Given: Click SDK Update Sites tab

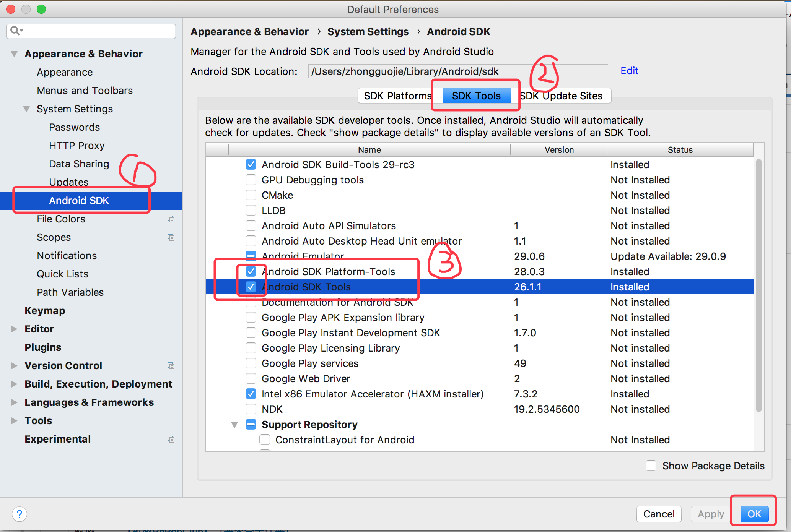Looking at the screenshot, I should point(562,96).
